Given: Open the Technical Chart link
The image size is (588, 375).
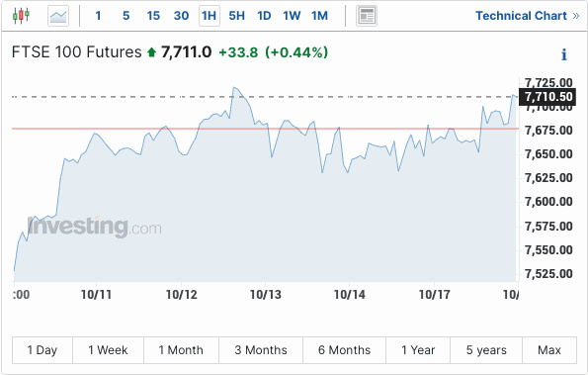Looking at the screenshot, I should pyautogui.click(x=528, y=16).
